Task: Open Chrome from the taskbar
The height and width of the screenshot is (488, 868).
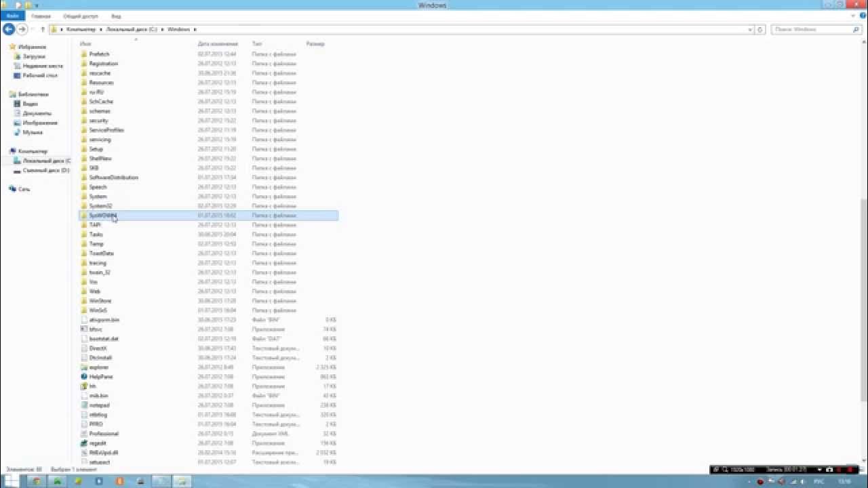Action: pos(36,481)
